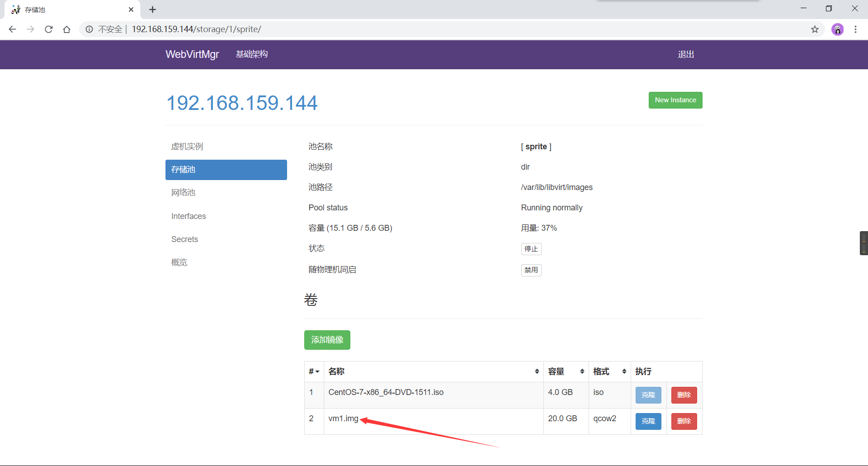
Task: Sort volumes by the 容量 column
Action: [x=566, y=371]
